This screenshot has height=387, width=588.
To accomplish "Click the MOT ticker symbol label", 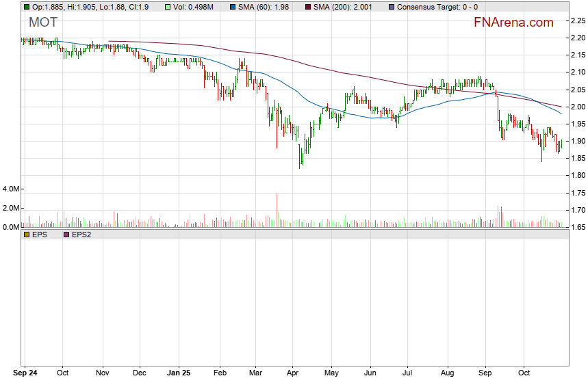I will click(43, 23).
